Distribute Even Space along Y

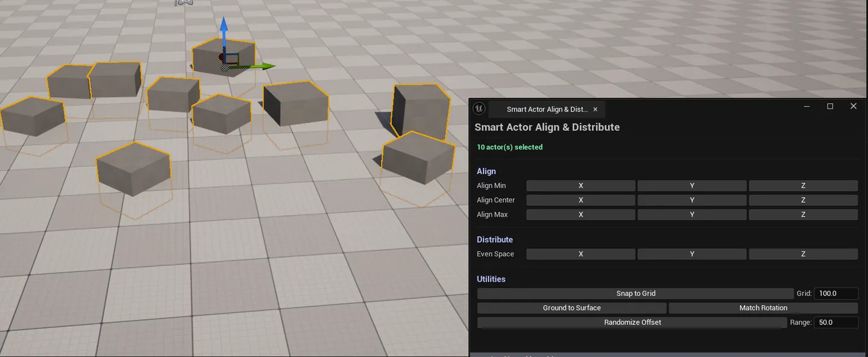(692, 254)
